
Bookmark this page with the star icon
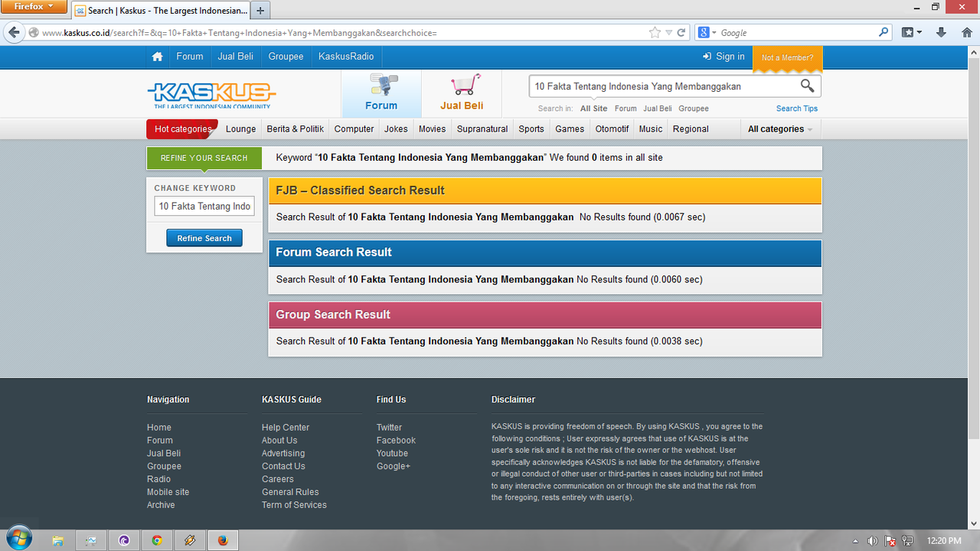655,33
